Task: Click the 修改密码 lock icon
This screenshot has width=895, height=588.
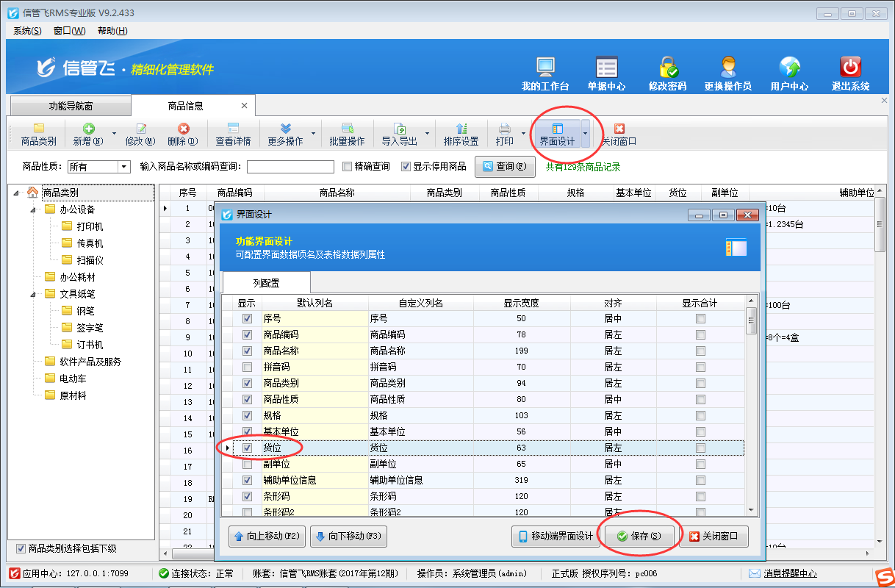Action: (667, 68)
